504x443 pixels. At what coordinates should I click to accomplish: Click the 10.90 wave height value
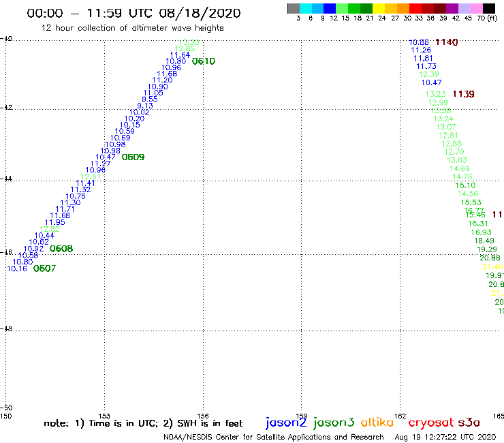(x=158, y=87)
